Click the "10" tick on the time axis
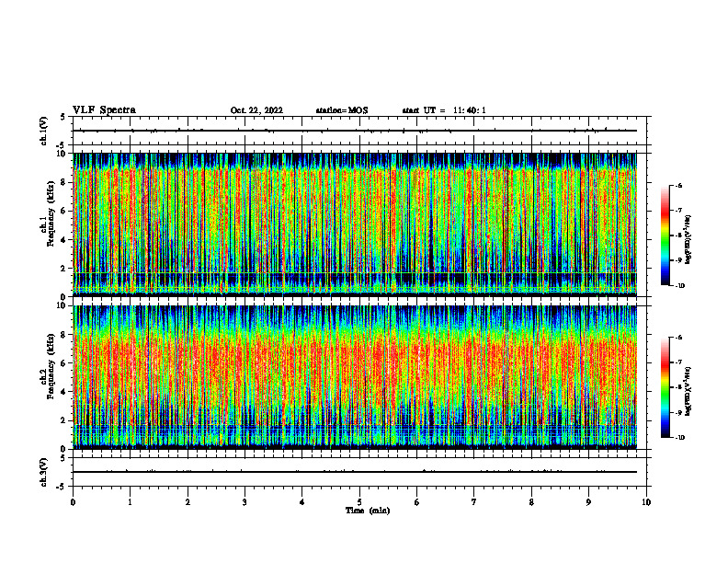The width and height of the screenshot is (728, 563). pos(646,502)
